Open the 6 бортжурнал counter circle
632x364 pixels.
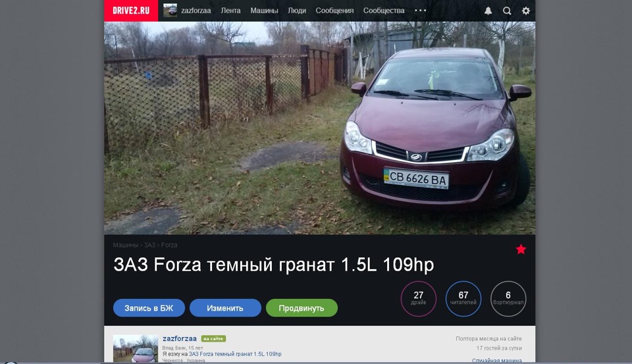[x=508, y=299]
